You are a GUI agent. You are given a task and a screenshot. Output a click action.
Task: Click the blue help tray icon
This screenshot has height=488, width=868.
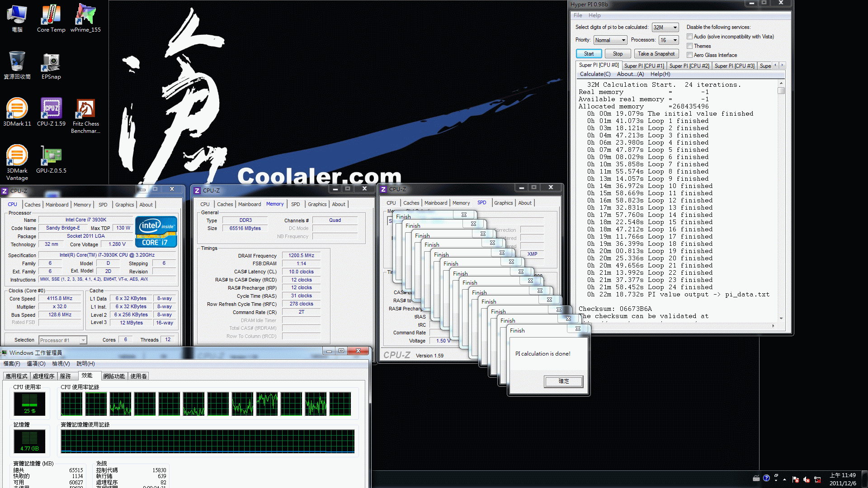click(766, 478)
